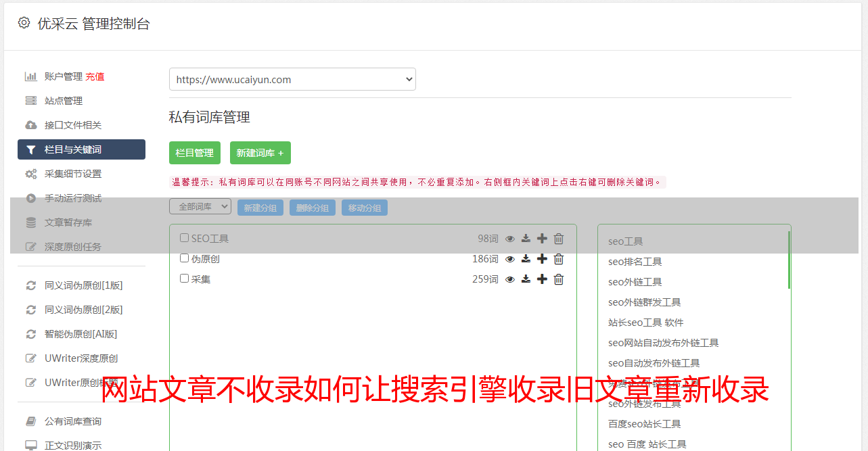Open 手动运行测试 in the sidebar
Viewport: 868px width, 451px height.
click(73, 198)
